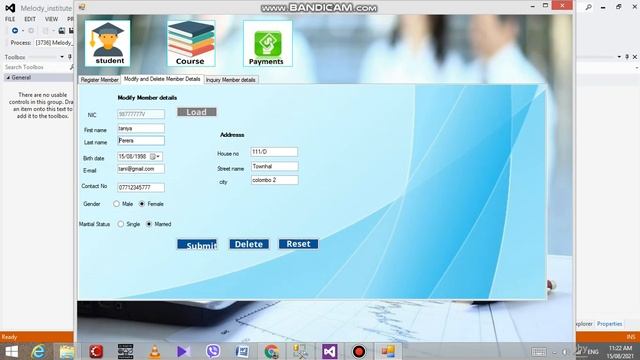Switch to the Inquiry Member details tab

click(x=231, y=80)
